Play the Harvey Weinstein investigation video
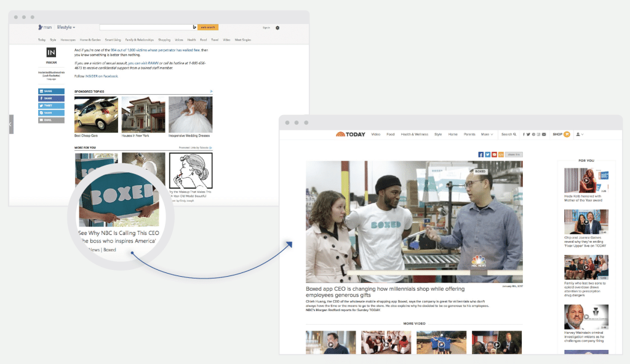Screen dimensions: 630x364 click(x=586, y=317)
